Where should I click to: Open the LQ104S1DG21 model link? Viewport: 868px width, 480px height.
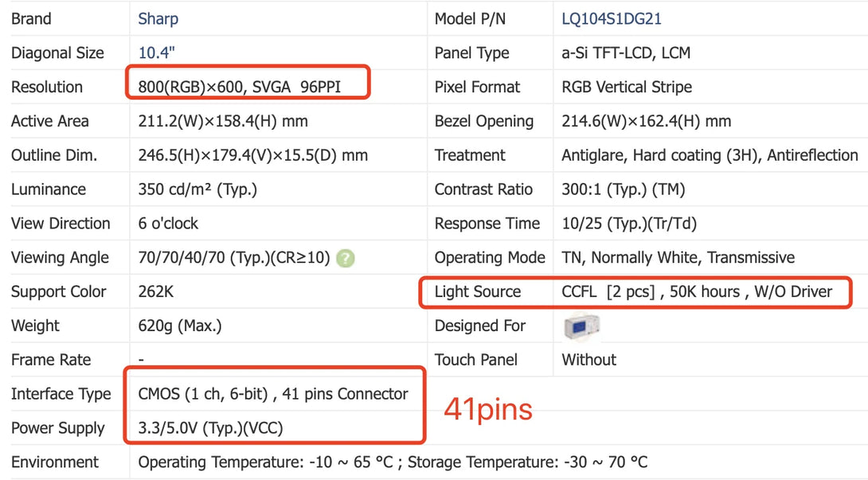point(611,19)
